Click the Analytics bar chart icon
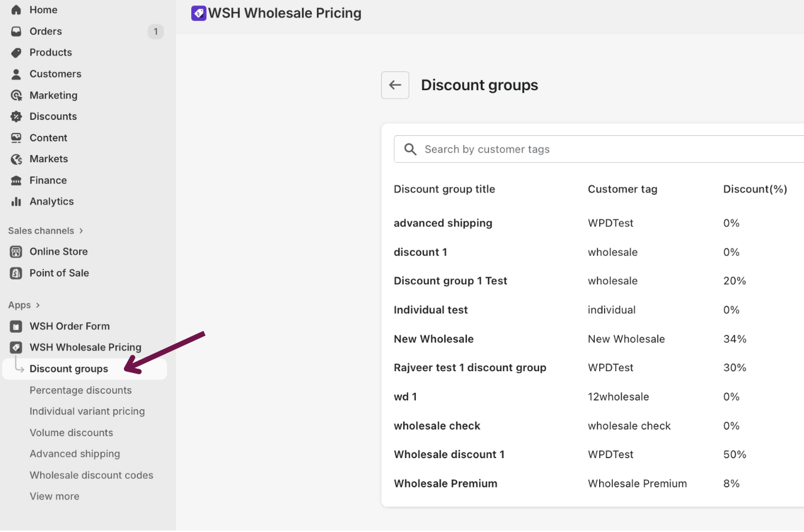 click(16, 202)
